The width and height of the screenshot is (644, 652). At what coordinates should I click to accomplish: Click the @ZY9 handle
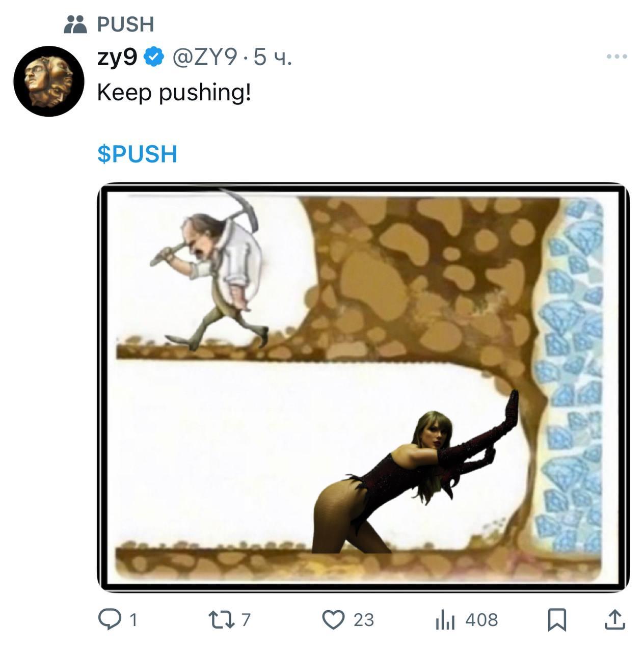(x=205, y=58)
